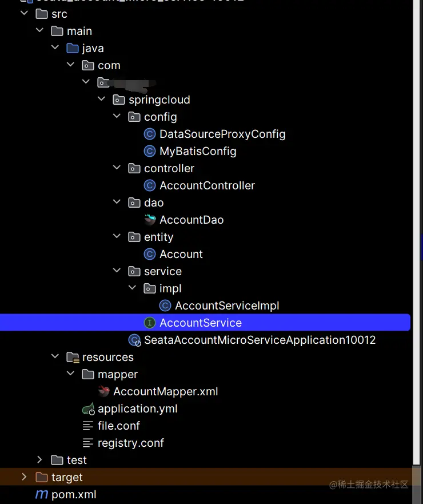Expand the target folder

(x=24, y=477)
